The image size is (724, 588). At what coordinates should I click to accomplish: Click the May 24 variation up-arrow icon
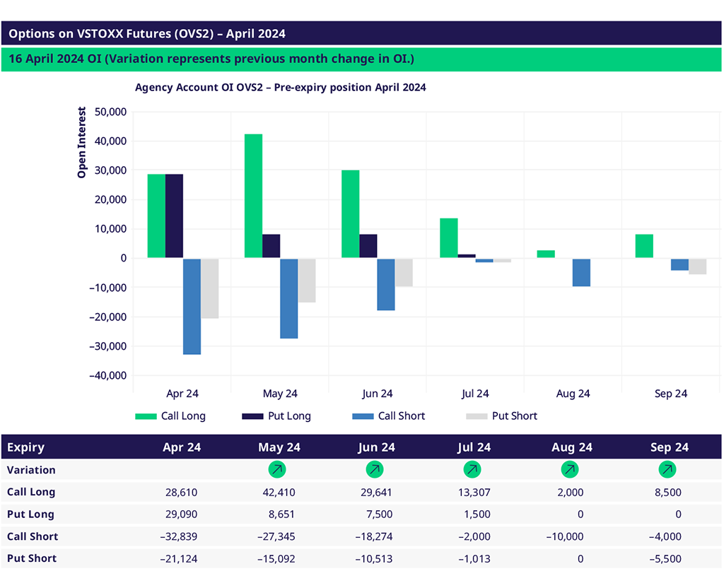click(x=277, y=469)
